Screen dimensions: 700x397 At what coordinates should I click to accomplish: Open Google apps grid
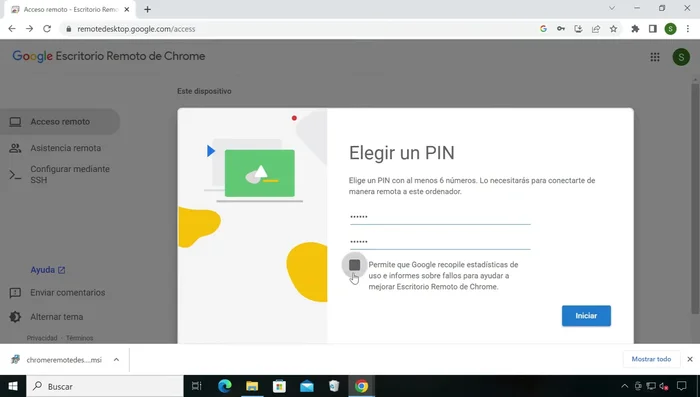(x=655, y=57)
